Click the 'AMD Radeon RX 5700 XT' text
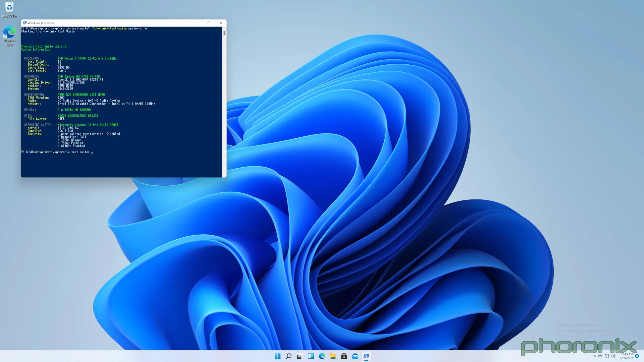This screenshot has width=644, height=362. coord(75,77)
